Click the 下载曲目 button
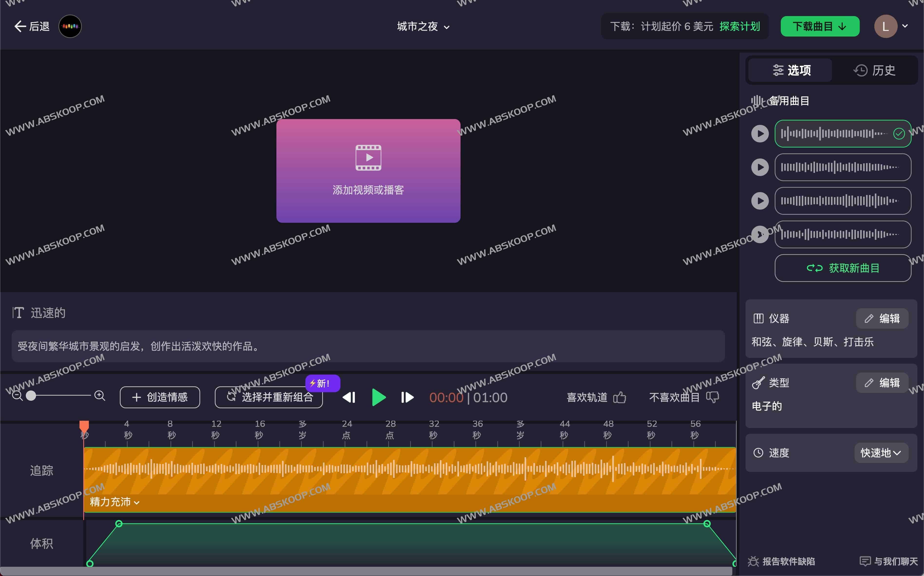 click(x=820, y=26)
